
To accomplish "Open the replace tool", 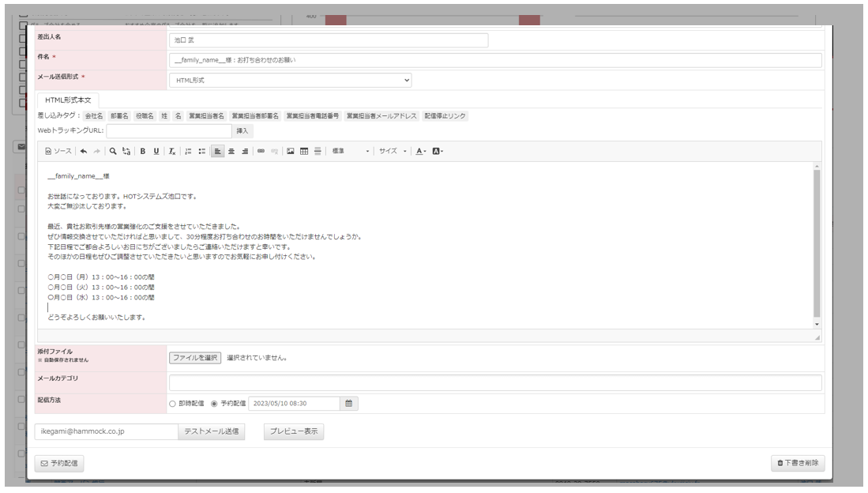I will coord(127,151).
